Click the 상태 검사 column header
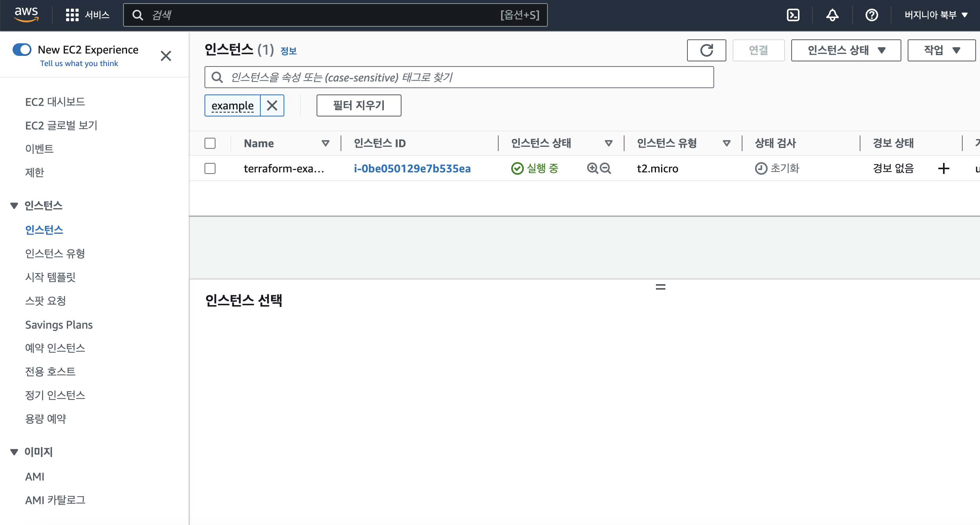 coord(776,143)
